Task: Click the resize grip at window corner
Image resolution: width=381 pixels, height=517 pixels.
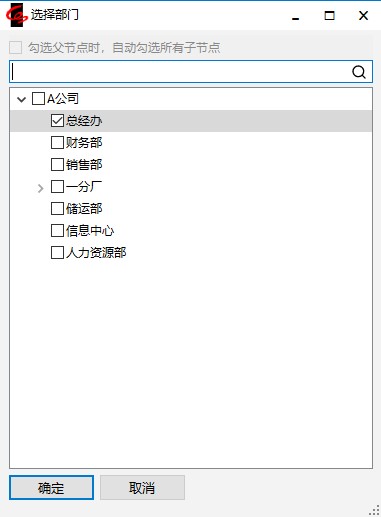Action: click(374, 510)
